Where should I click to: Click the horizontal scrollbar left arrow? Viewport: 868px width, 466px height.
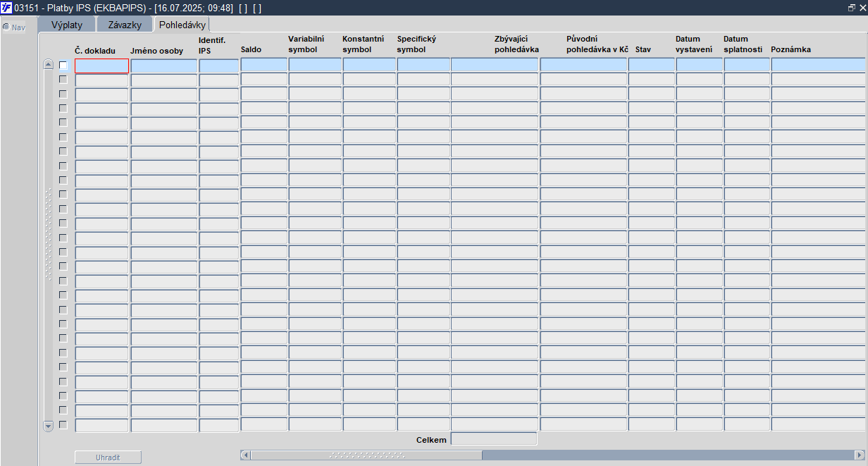pos(245,455)
